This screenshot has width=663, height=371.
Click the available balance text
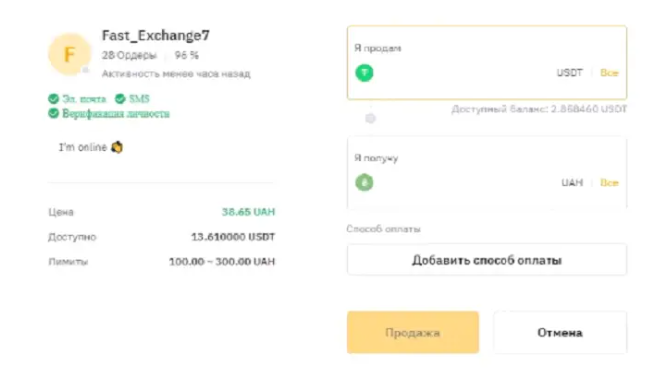pos(539,109)
